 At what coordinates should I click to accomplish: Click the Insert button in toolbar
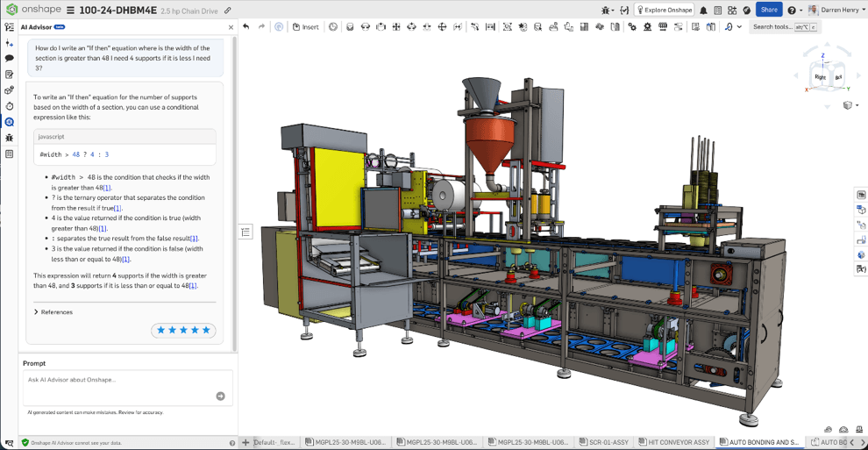point(306,26)
